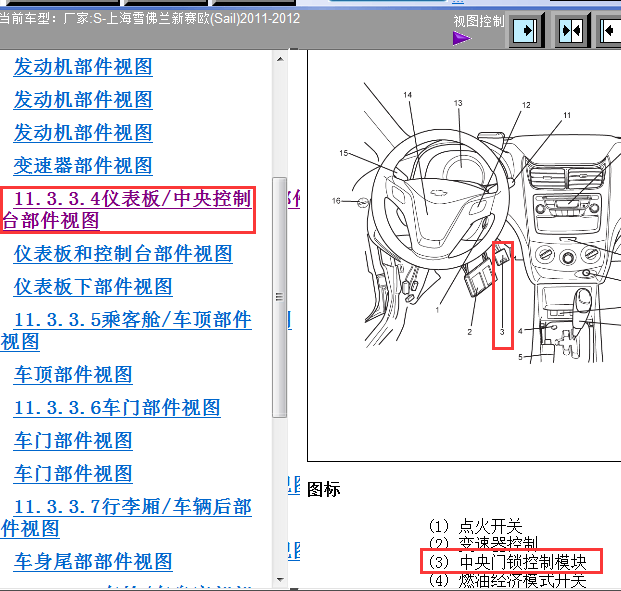Click legend entry (3) 中央门锁控制模块
621x591 pixels.
pyautogui.click(x=507, y=562)
